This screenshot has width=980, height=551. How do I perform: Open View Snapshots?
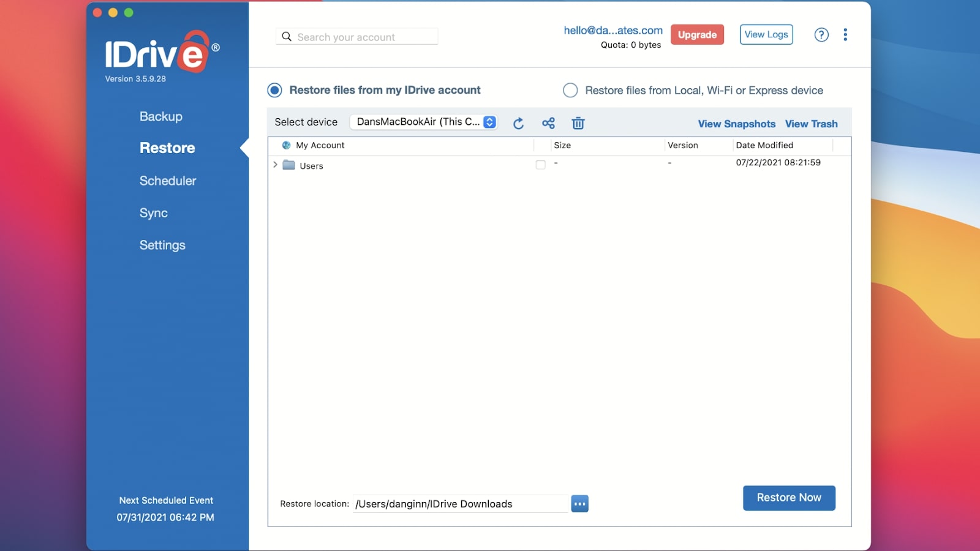tap(736, 124)
